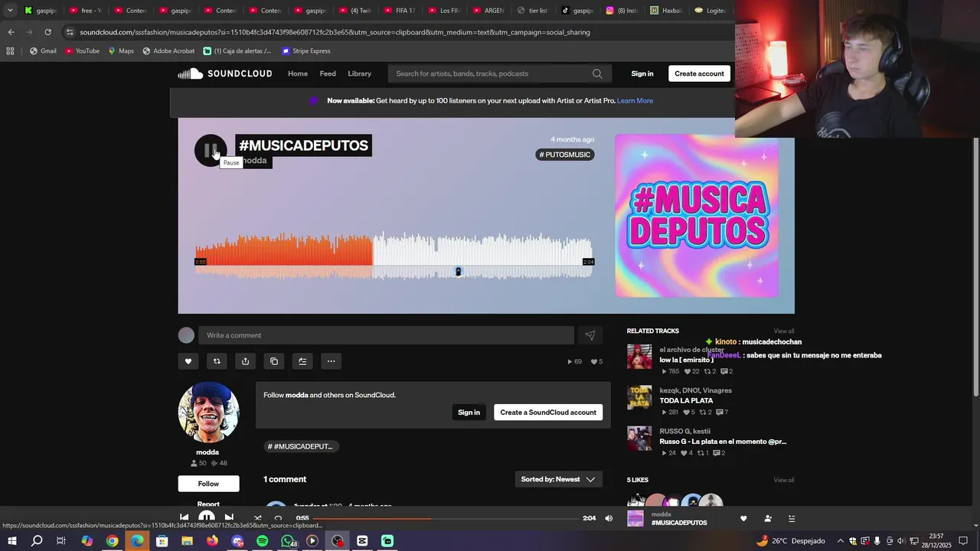Click the commenter avatar marker on waveform
The height and width of the screenshot is (551, 980).
click(459, 272)
